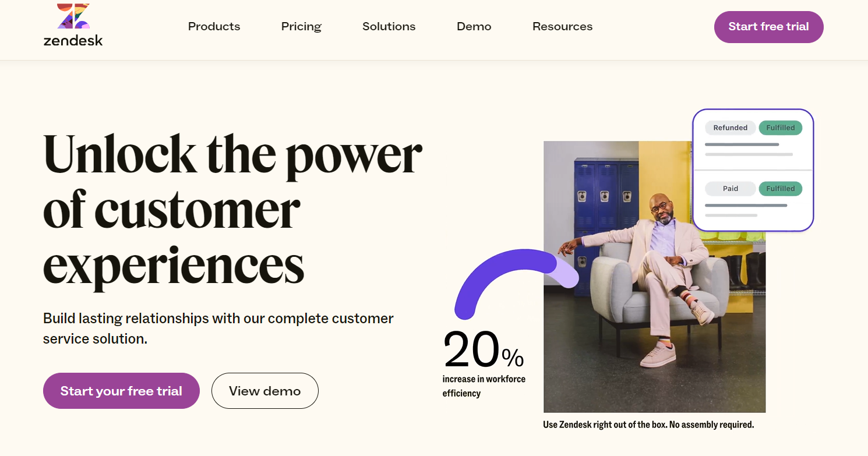Open the Resources menu
This screenshot has width=868, height=456.
[562, 27]
